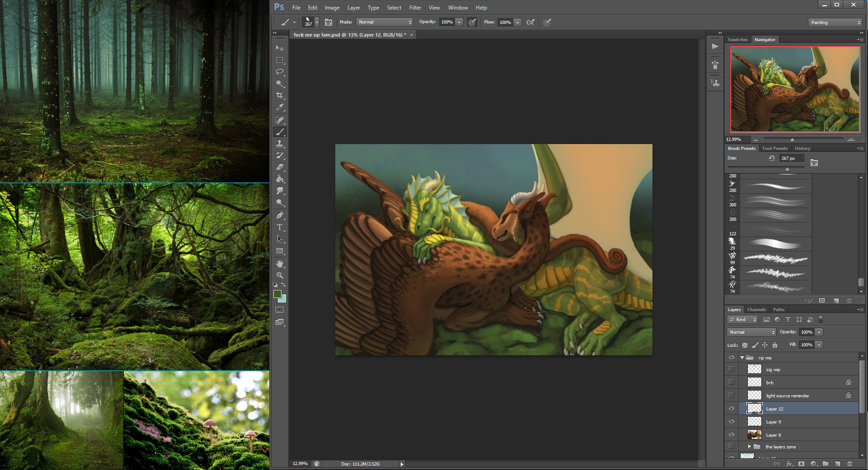Viewport: 868px width, 470px height.
Task: Show the sig wip layer
Action: (732, 369)
